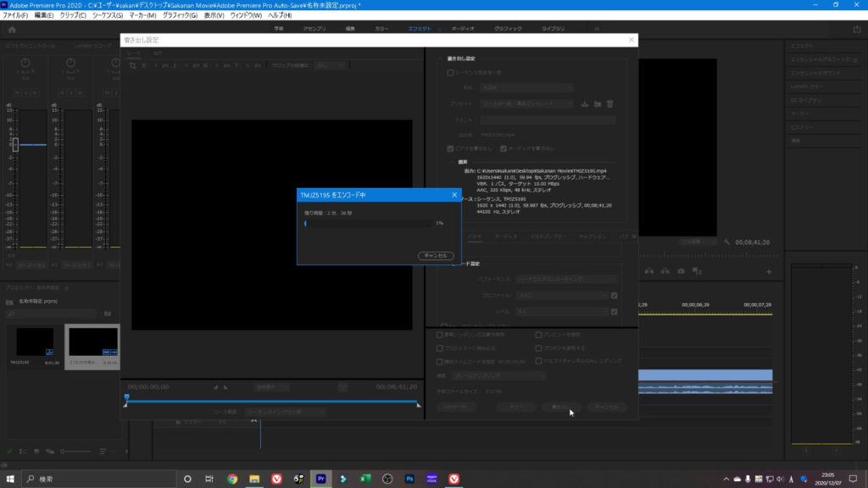Click the encoding progress bar
This screenshot has height=488, width=868.
coord(369,223)
